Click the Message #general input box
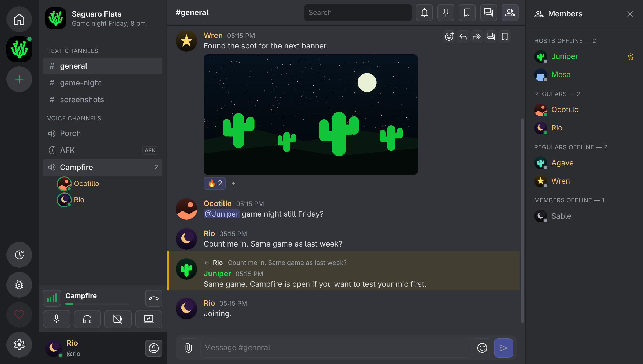This screenshot has height=364, width=643. pos(335,347)
